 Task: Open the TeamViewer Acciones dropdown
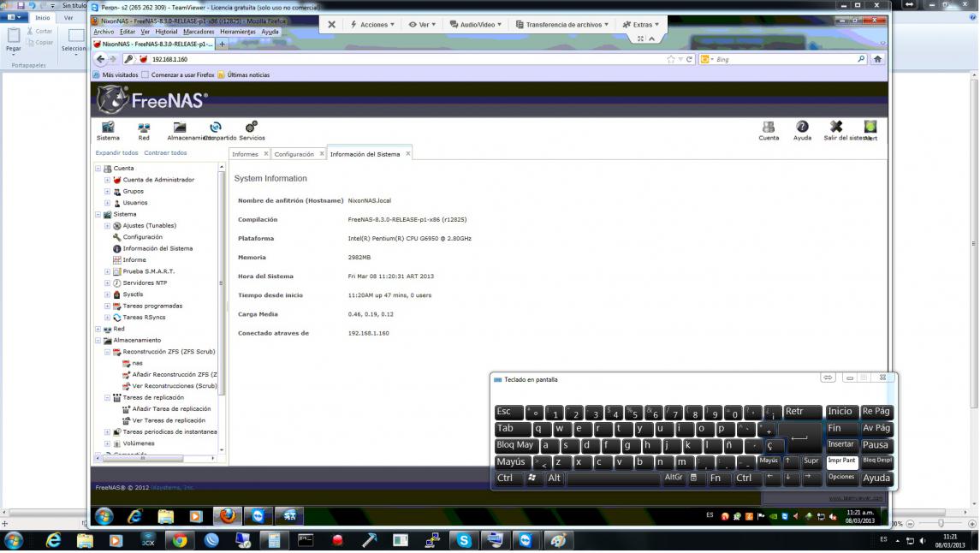(371, 25)
